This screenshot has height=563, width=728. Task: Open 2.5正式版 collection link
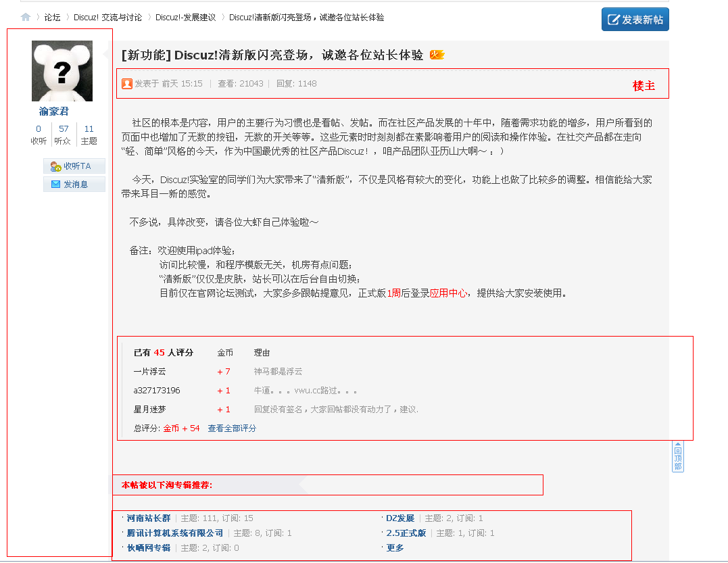coord(406,533)
